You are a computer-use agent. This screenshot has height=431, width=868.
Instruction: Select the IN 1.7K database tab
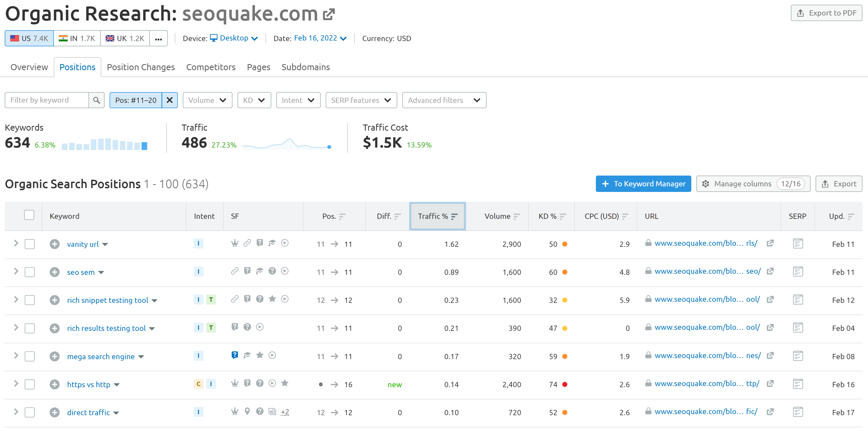[77, 39]
